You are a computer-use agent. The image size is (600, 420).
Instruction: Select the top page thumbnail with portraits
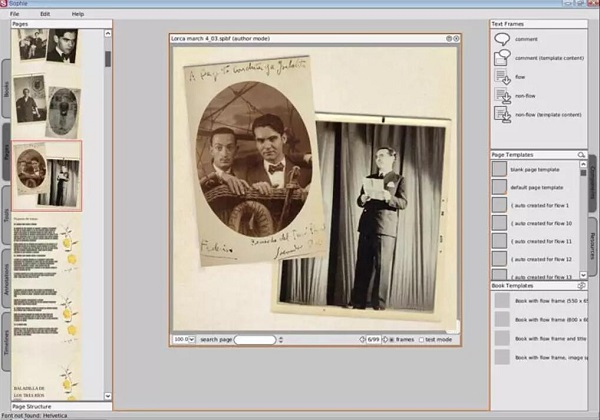(47, 46)
